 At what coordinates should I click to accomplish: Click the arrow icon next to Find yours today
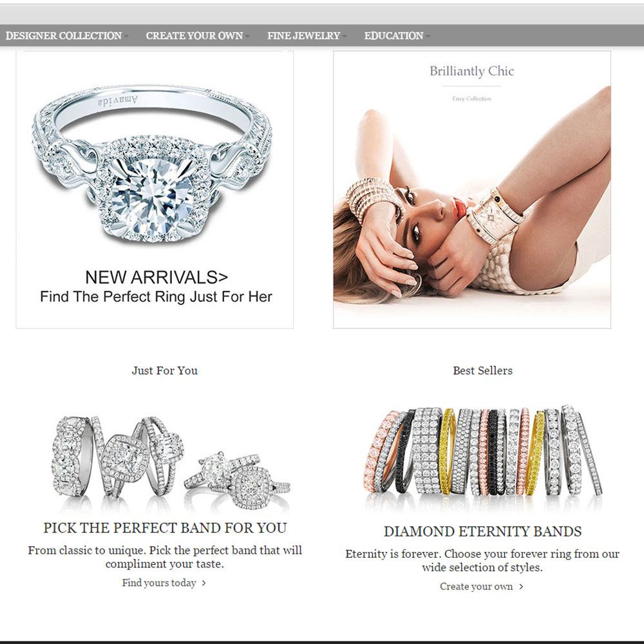(x=204, y=583)
